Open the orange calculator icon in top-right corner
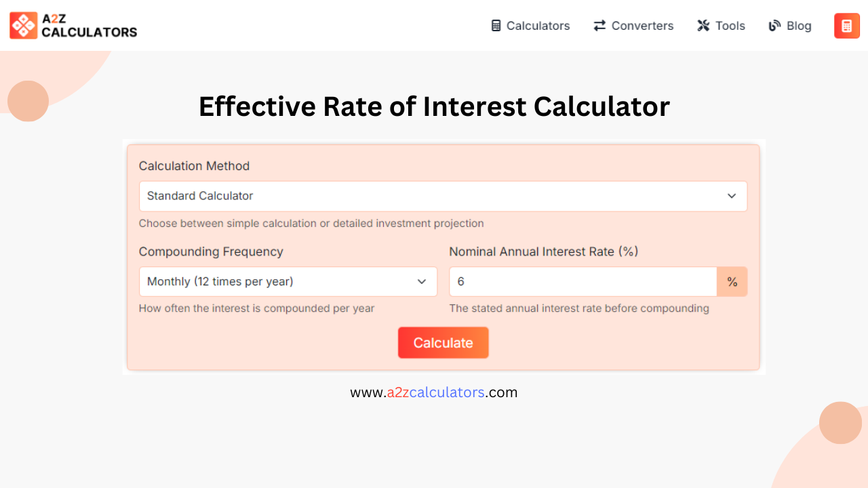 point(846,25)
